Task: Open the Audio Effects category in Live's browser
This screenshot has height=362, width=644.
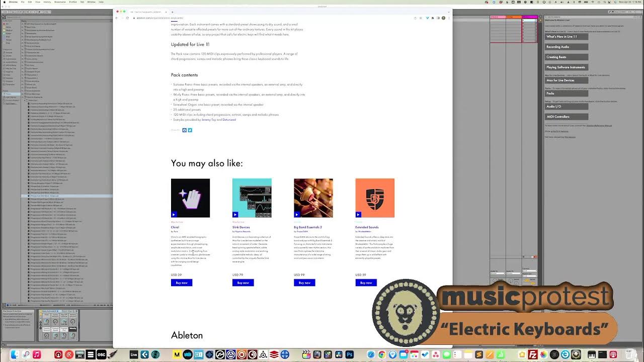Action: coord(11,62)
